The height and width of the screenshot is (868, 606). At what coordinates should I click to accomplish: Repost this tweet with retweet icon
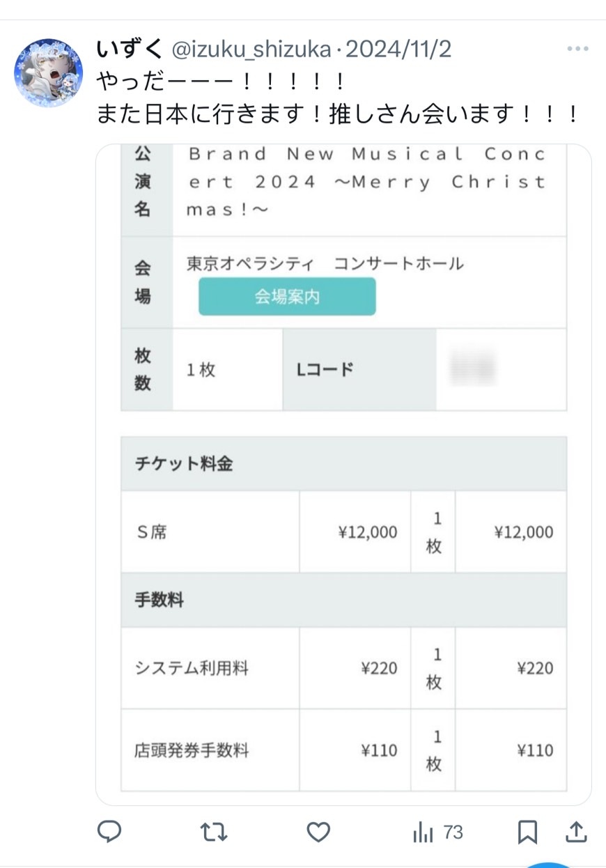[212, 831]
